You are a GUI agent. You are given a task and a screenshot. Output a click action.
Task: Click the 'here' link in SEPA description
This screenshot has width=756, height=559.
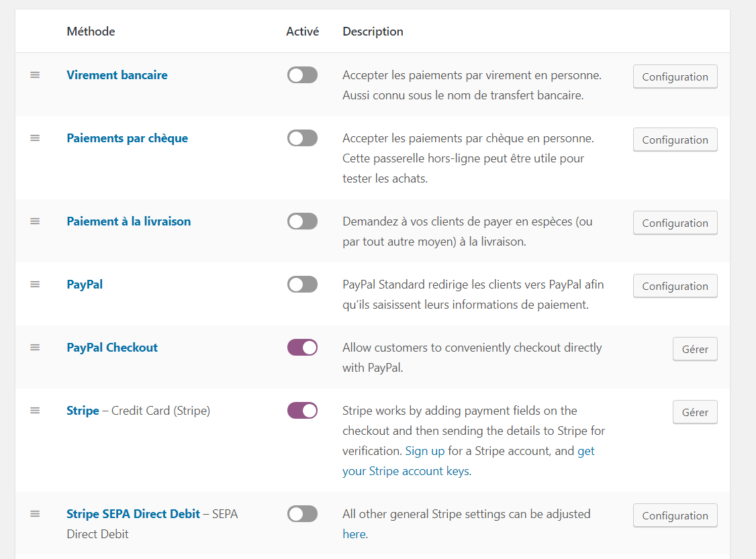(x=355, y=534)
